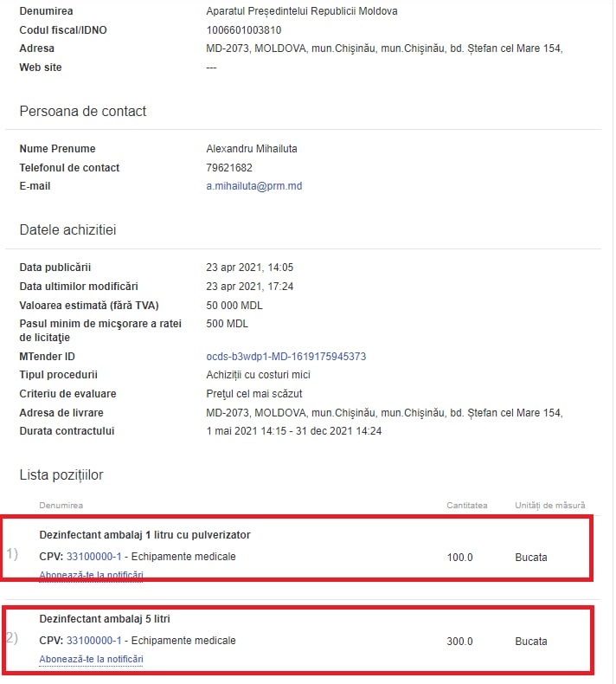Screen dimensions: 616x684
Task: Open the MTender ID ocds-b3wdp1 link
Action: [286, 357]
